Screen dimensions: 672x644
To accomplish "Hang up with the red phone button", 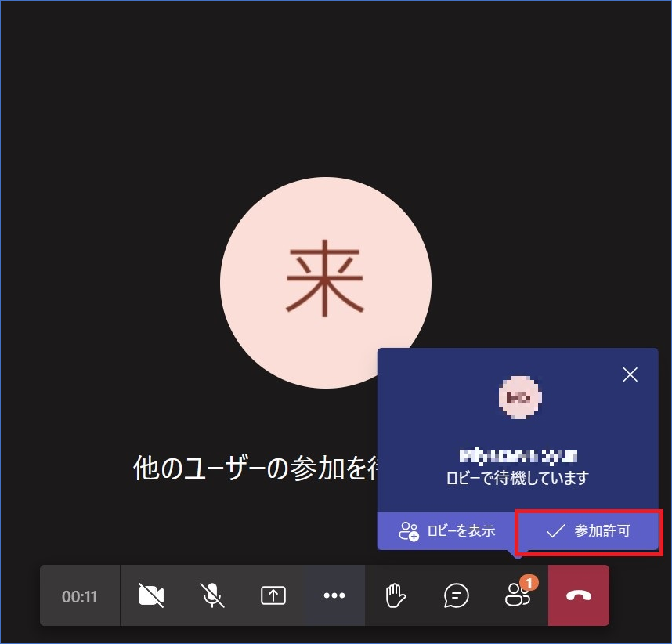I will tap(579, 596).
